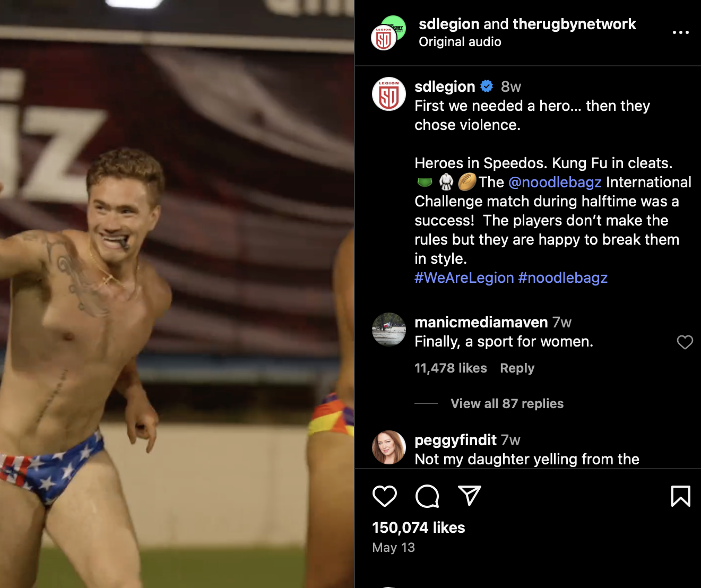The height and width of the screenshot is (588, 701).
Task: Like manicmediamaven's comment heart
Action: coord(685,342)
